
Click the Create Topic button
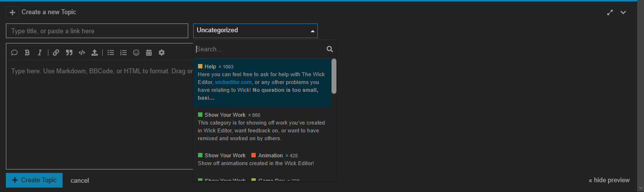pyautogui.click(x=34, y=180)
